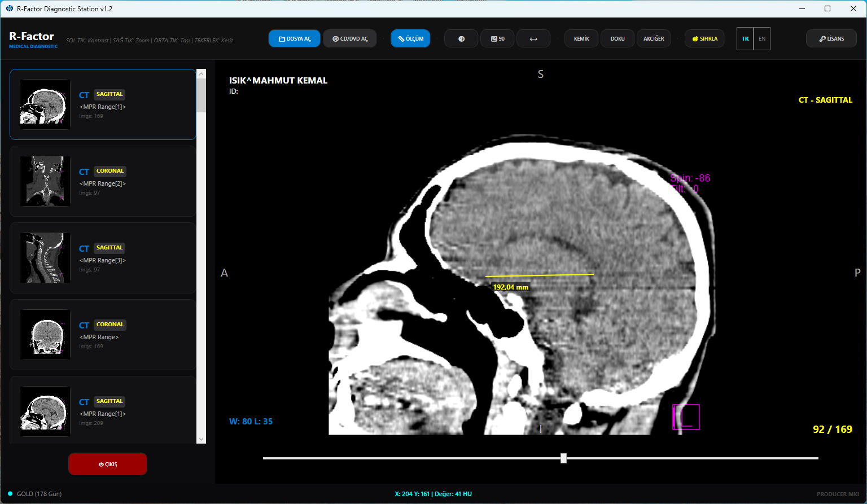Image resolution: width=867 pixels, height=504 pixels.
Task: Flip image with horizontal arrow button
Action: [x=533, y=39]
